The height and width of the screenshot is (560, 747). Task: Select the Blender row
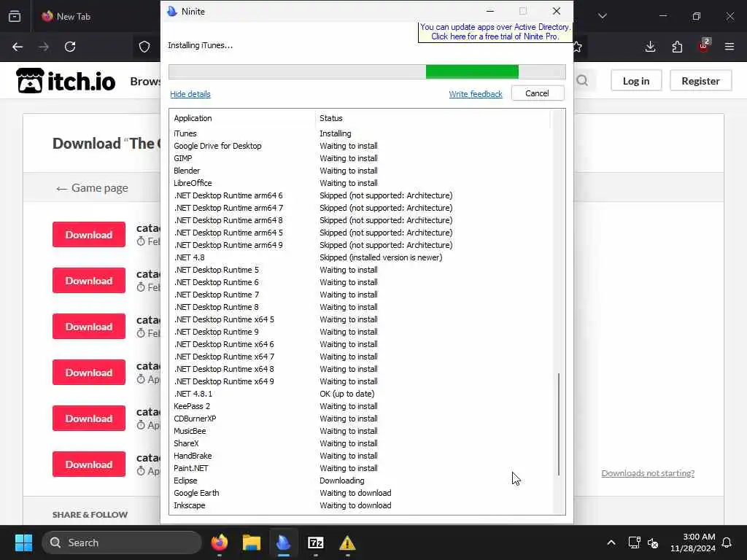361,171
